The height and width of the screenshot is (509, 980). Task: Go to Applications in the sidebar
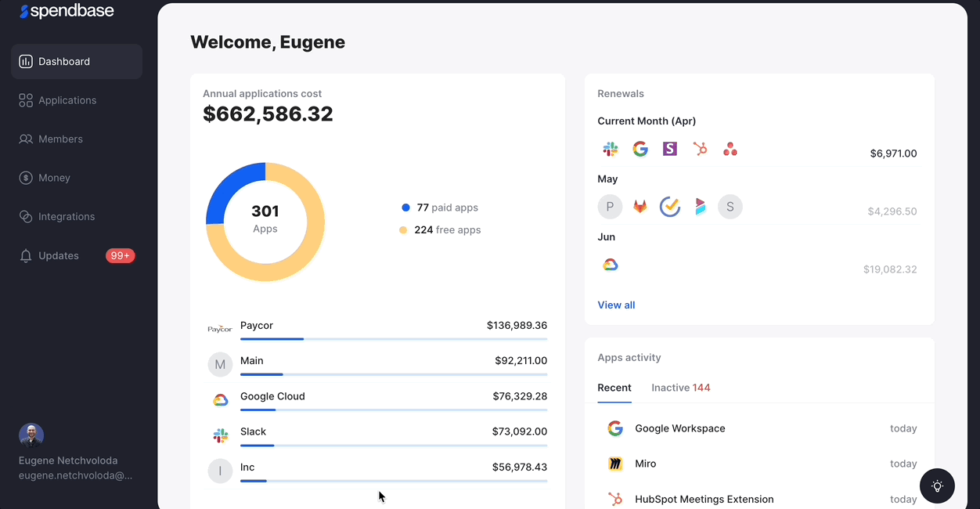67,100
